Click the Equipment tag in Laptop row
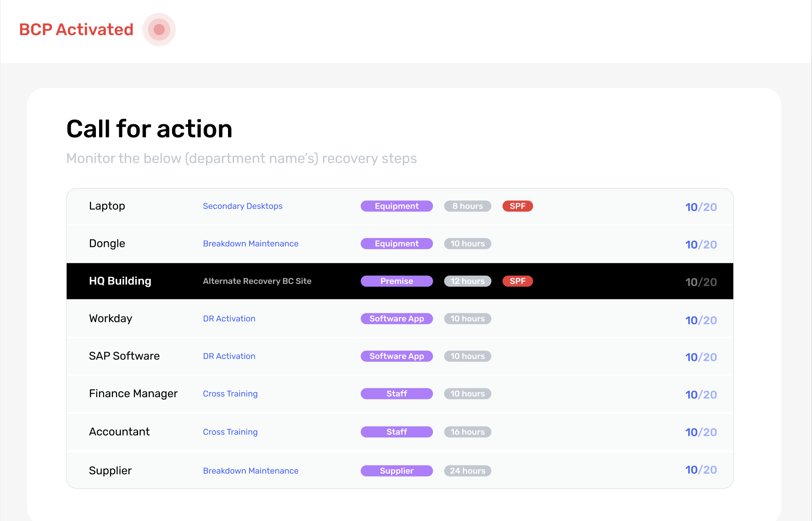 396,206
